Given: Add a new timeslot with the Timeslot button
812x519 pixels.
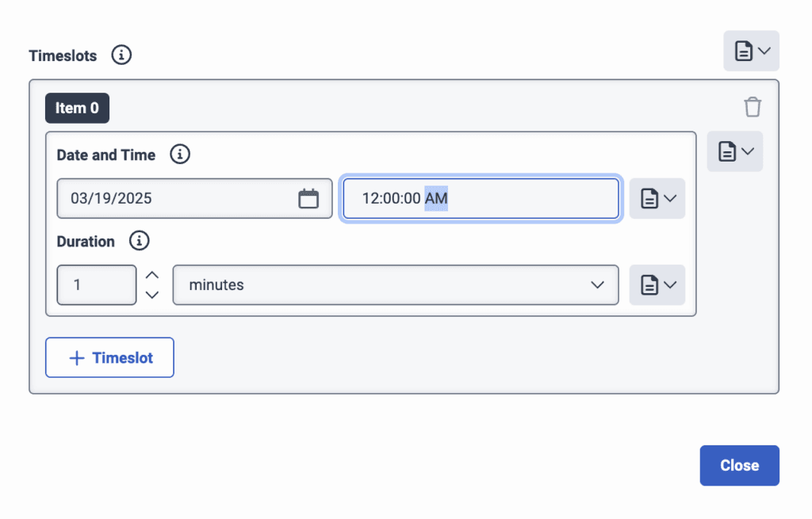Looking at the screenshot, I should 109,357.
